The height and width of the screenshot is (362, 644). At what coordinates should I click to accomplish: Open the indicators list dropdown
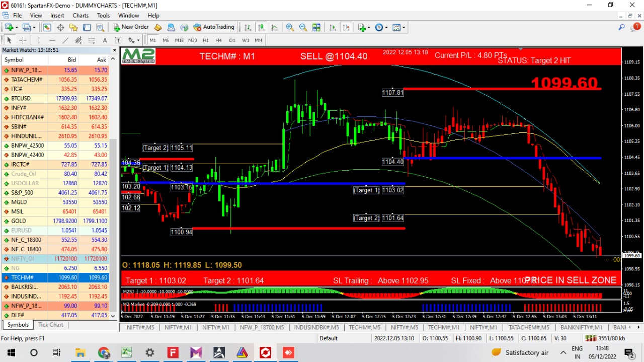[x=369, y=27]
